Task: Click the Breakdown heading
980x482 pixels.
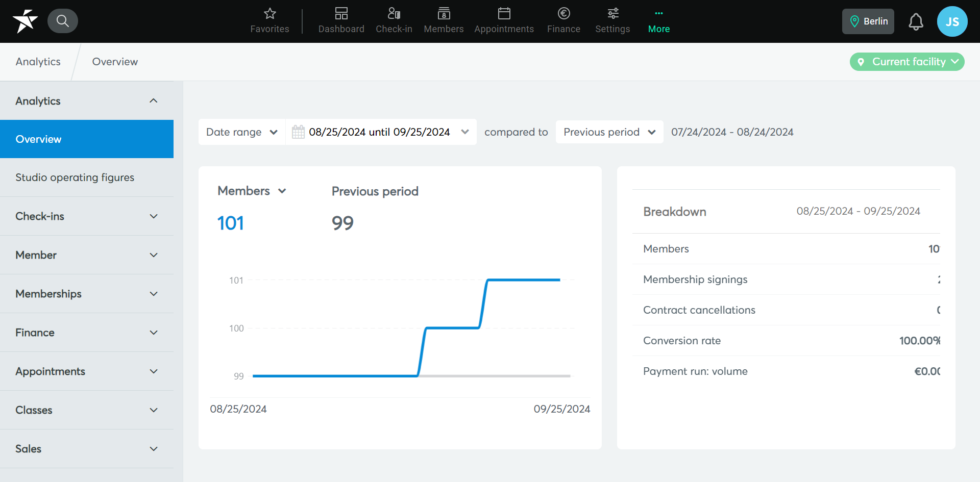Action: tap(675, 212)
